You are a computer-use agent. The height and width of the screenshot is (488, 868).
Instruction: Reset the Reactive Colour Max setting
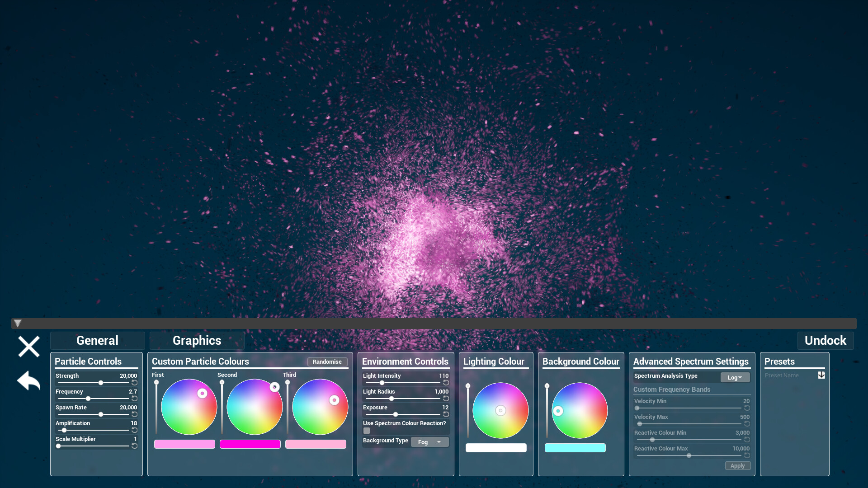click(746, 455)
